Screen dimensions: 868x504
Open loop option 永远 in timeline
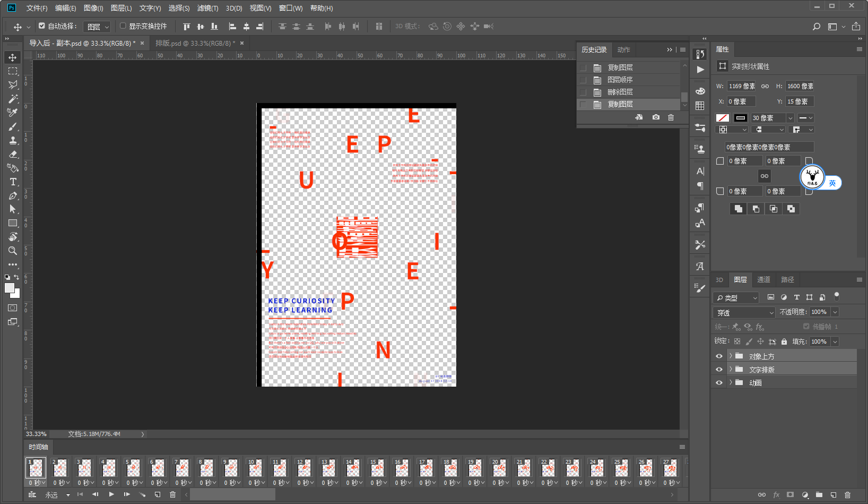[x=57, y=494]
